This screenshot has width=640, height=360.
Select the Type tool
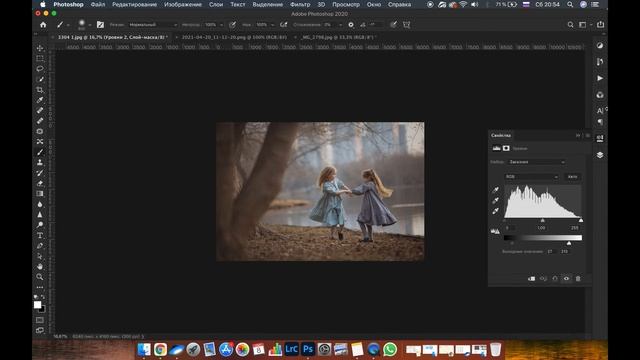[x=40, y=236]
